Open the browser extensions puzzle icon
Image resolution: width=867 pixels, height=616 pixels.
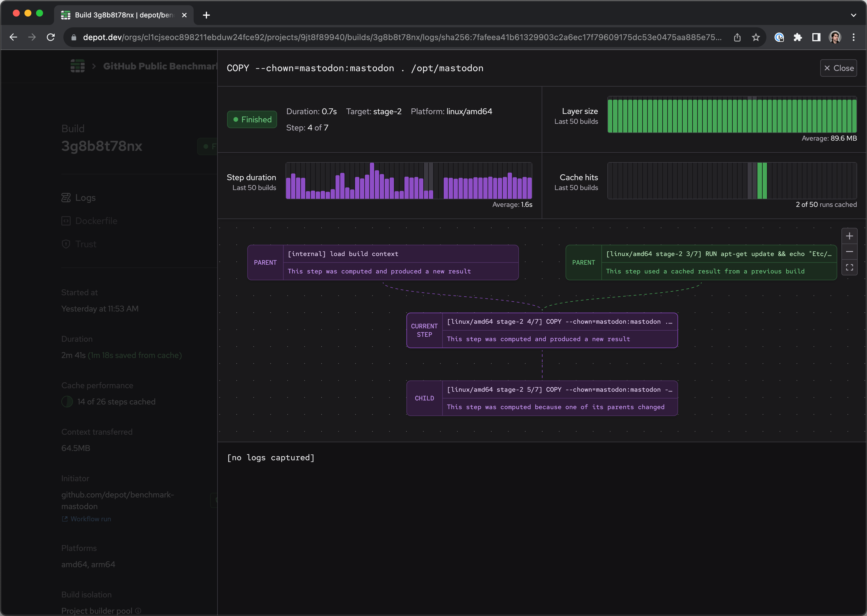coord(798,37)
